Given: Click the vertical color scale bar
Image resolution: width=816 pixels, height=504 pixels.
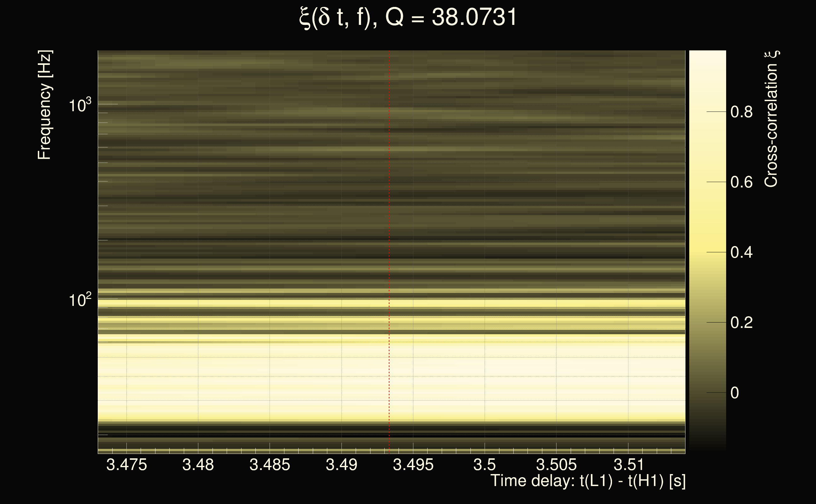Looking at the screenshot, I should tap(707, 250).
